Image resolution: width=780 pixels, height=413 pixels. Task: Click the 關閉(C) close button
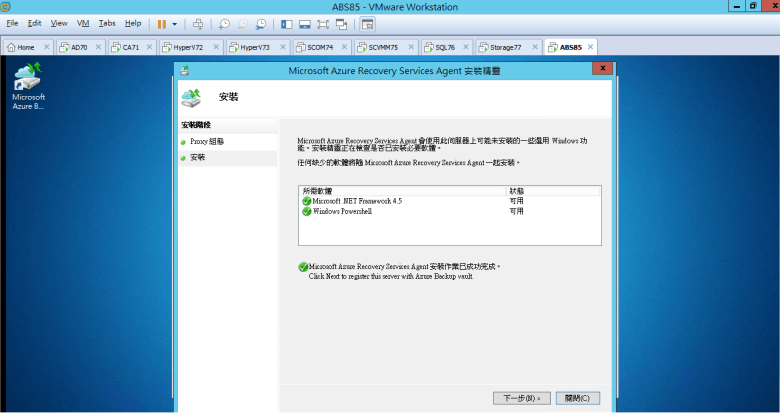tap(577, 398)
